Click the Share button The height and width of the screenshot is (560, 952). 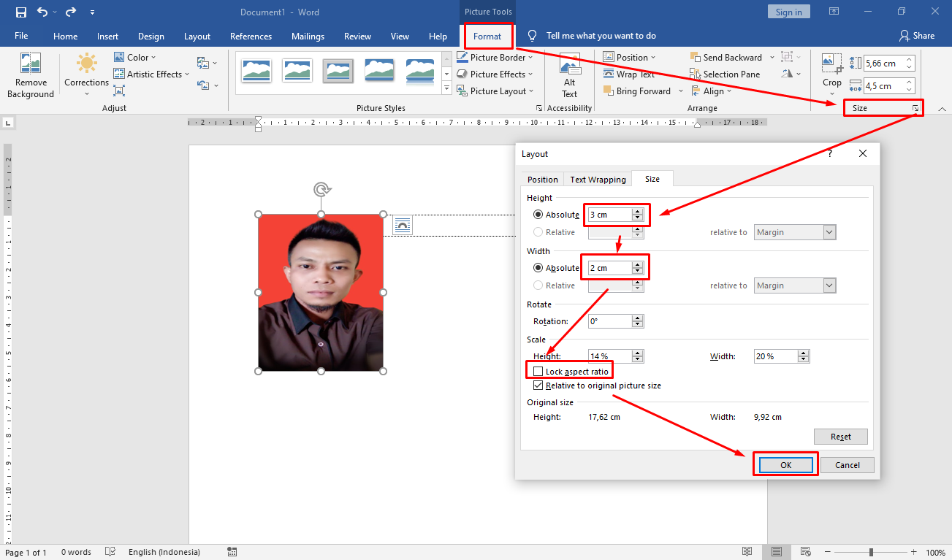[x=918, y=36]
